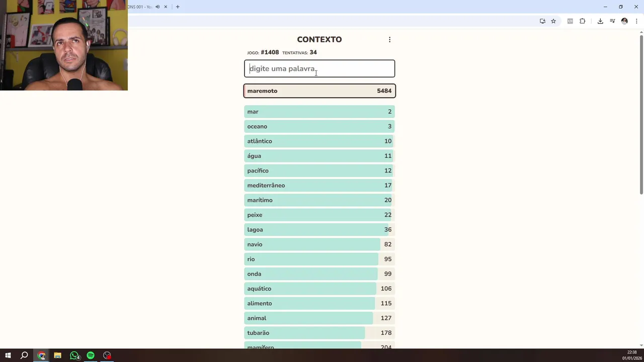Click the attempts count 34

(313, 52)
